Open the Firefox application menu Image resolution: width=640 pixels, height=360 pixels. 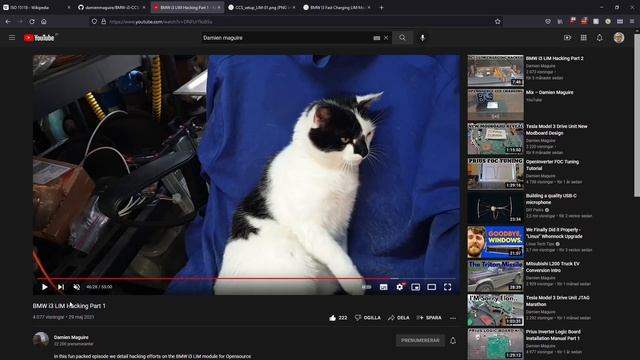632,21
